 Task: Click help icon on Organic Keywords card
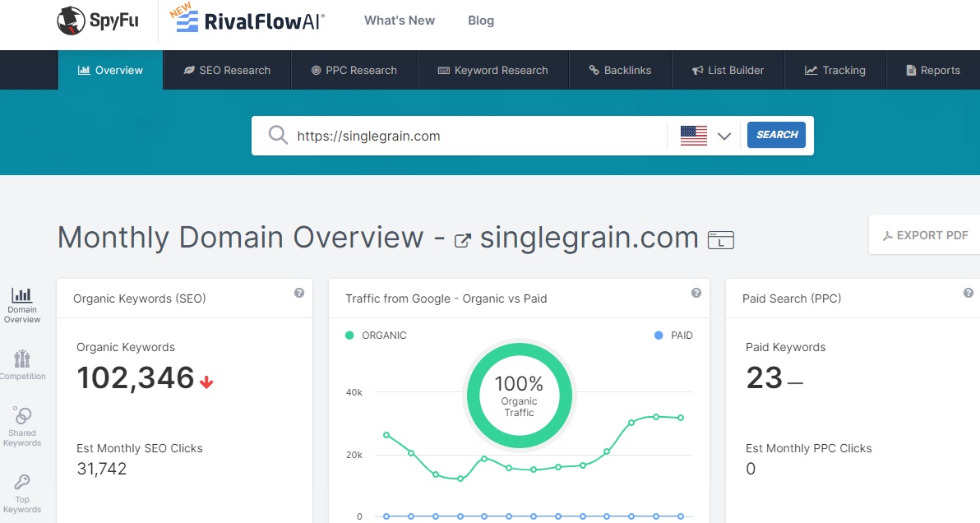point(299,293)
